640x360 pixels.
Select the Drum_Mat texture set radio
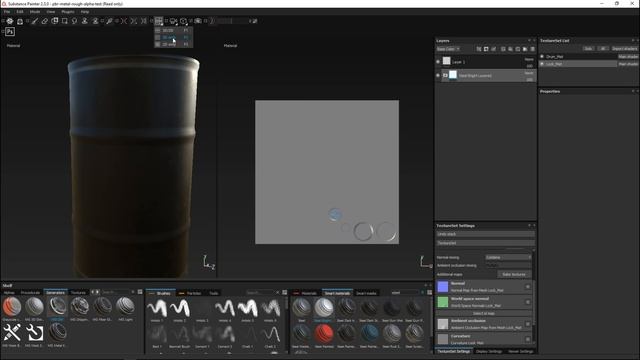(x=542, y=56)
